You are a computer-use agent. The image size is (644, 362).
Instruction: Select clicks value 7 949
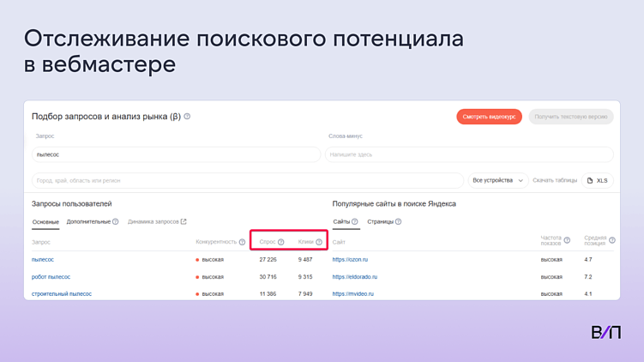[x=305, y=293]
